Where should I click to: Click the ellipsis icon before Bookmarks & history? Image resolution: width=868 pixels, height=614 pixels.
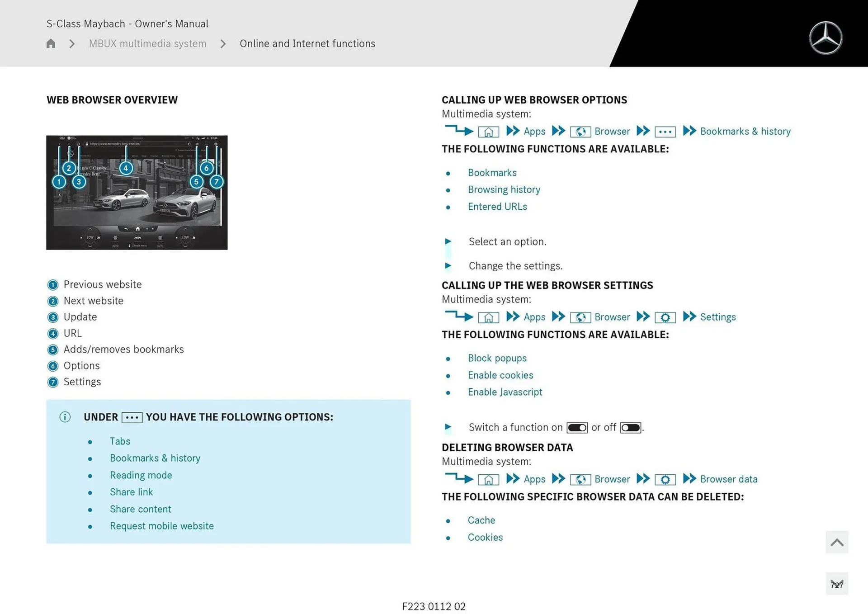(665, 131)
